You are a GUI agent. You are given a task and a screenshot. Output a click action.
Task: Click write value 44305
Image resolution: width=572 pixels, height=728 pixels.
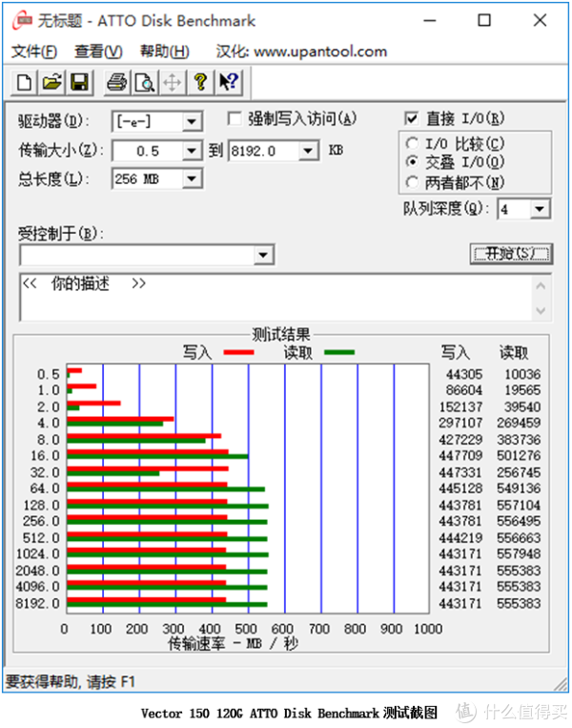(x=464, y=374)
